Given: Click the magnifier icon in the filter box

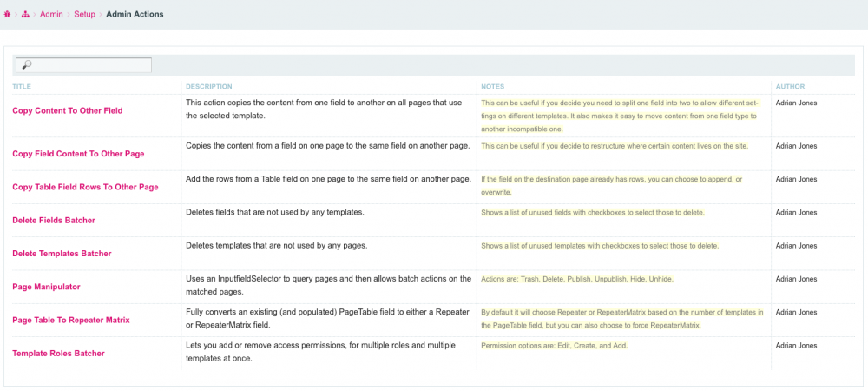Looking at the screenshot, I should point(25,65).
